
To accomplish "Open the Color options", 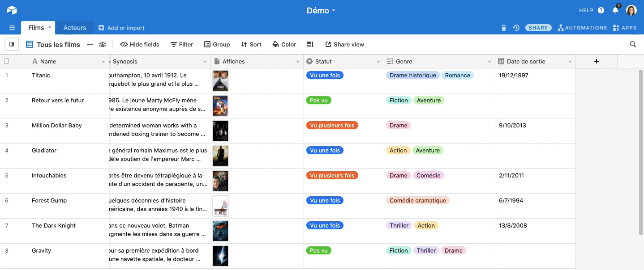I will [284, 44].
